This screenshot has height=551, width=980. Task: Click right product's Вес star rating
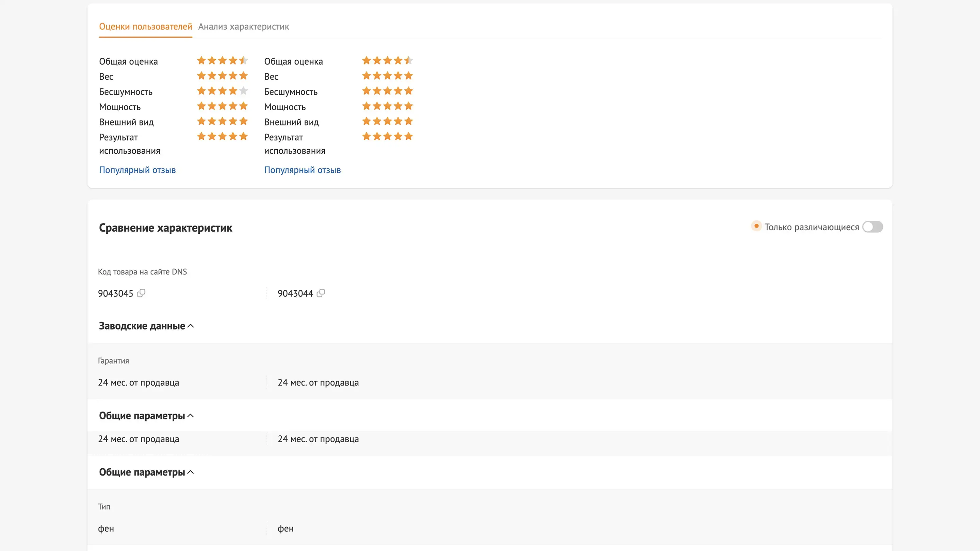point(387,76)
